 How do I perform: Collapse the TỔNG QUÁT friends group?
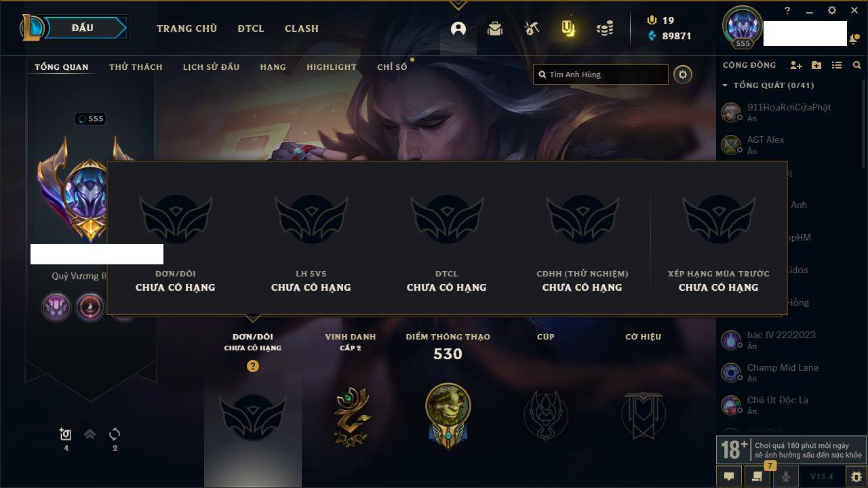pyautogui.click(x=726, y=85)
